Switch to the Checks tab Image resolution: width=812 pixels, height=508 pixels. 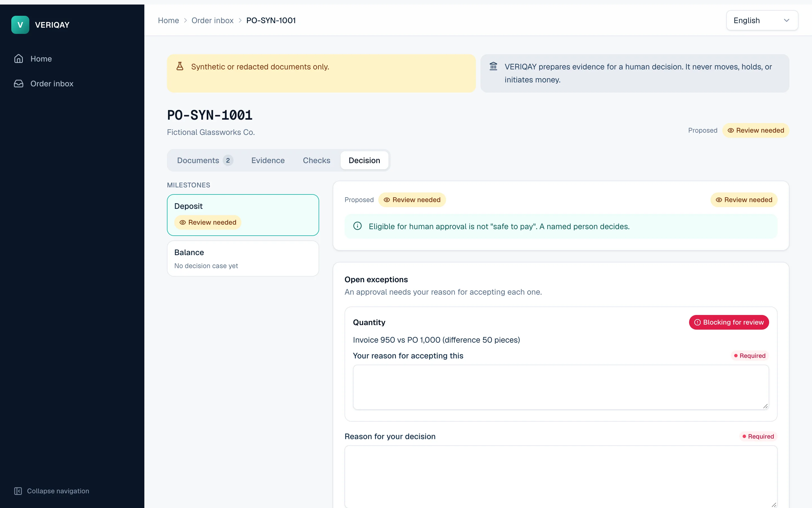click(x=316, y=160)
